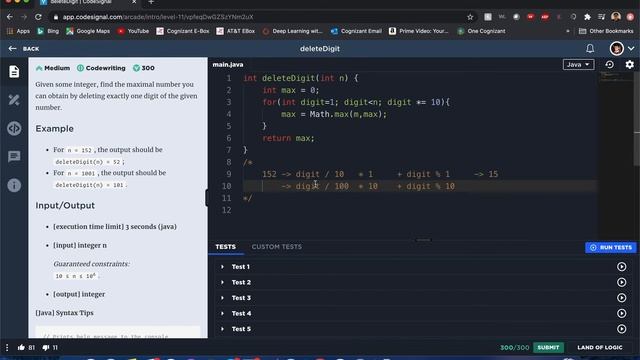
Task: Click LAND OF LOGIC label
Action: 600,347
